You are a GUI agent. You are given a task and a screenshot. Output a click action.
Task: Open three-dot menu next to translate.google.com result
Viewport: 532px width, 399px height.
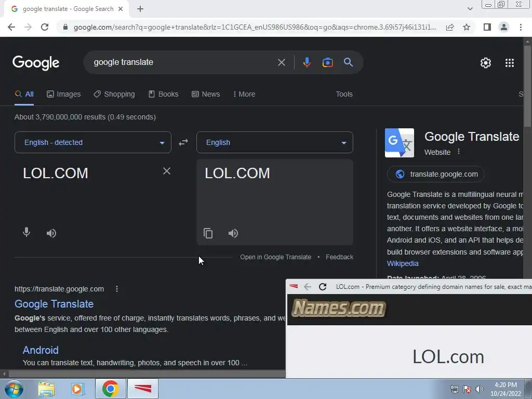click(117, 289)
